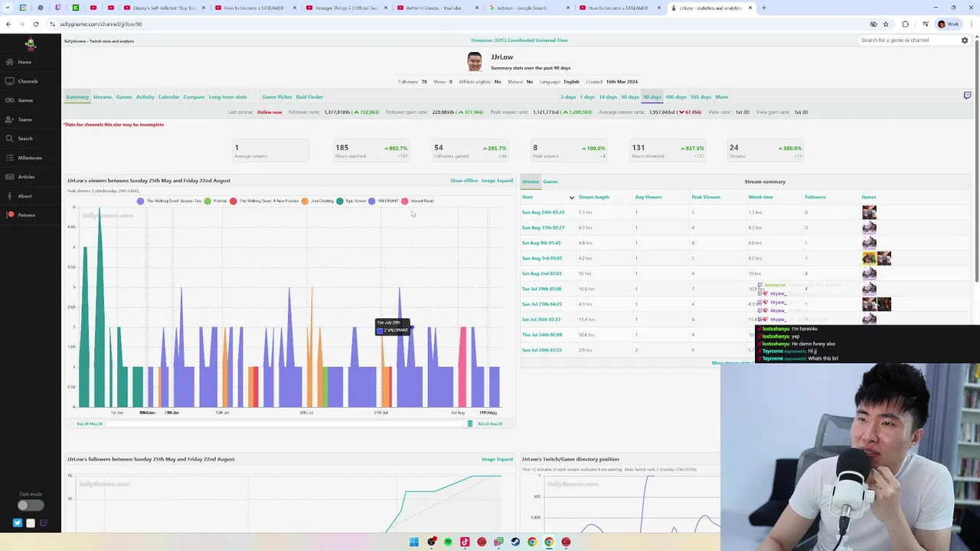Toggle the Fortnite legend series
This screenshot has height=551, width=980.
pos(216,201)
